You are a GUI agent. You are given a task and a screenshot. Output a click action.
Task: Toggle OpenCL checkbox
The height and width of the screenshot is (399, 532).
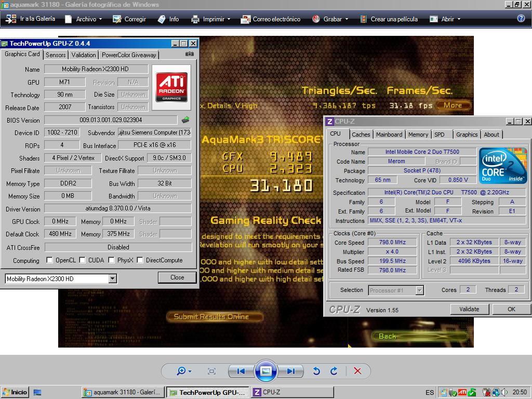point(49,260)
